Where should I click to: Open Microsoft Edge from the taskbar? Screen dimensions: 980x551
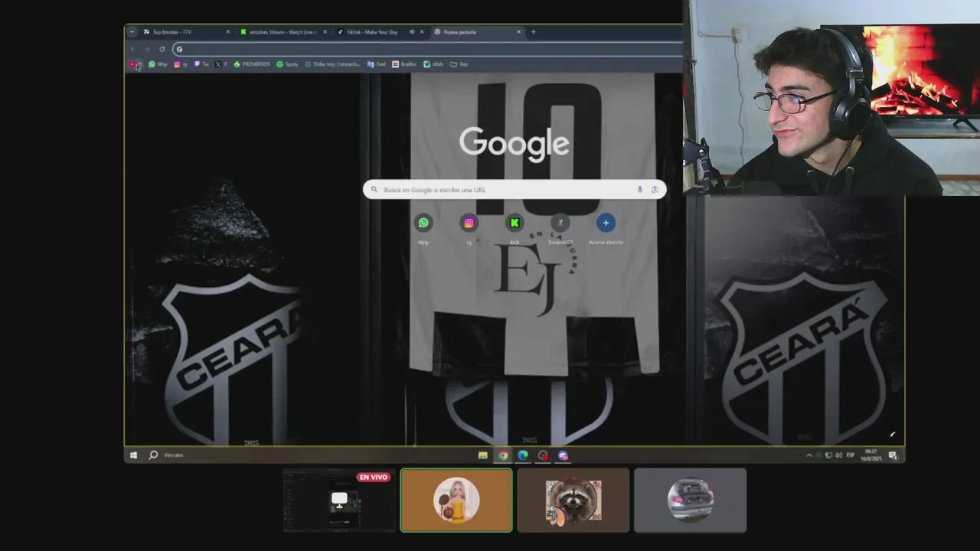[x=523, y=455]
